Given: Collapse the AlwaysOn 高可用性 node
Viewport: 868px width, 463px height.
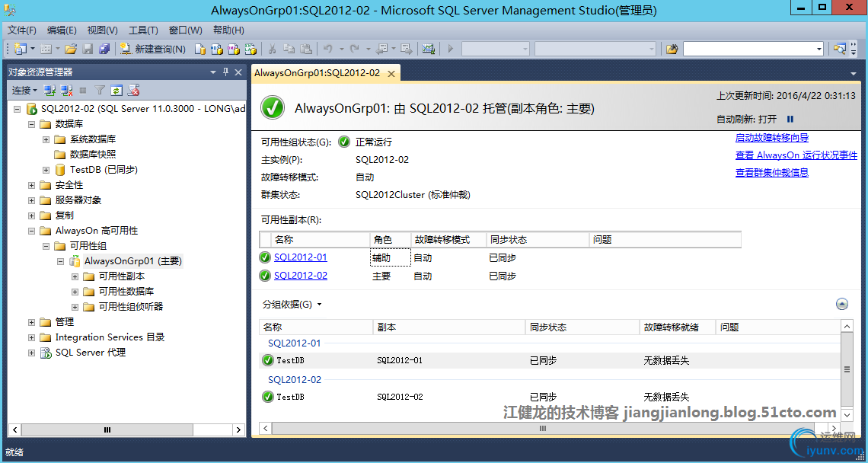Looking at the screenshot, I should click(31, 231).
